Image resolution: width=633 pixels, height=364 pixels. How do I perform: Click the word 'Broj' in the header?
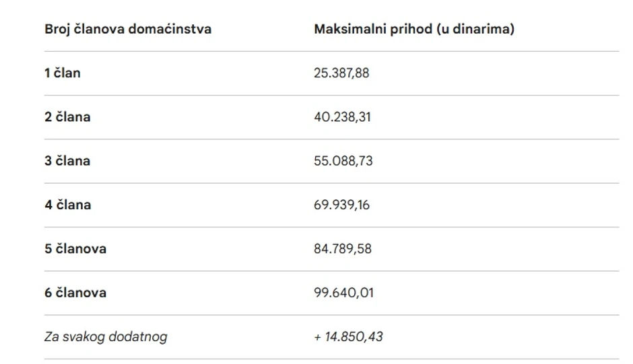point(58,30)
